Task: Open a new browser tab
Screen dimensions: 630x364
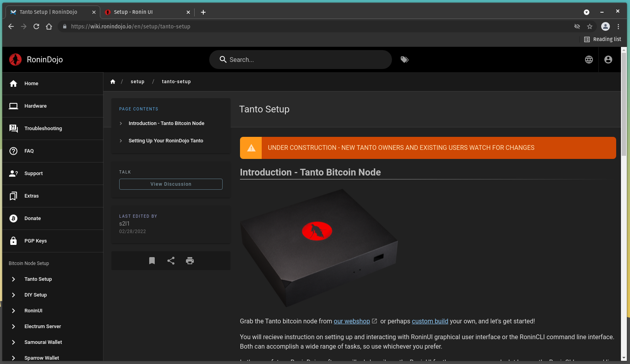Action: click(203, 12)
